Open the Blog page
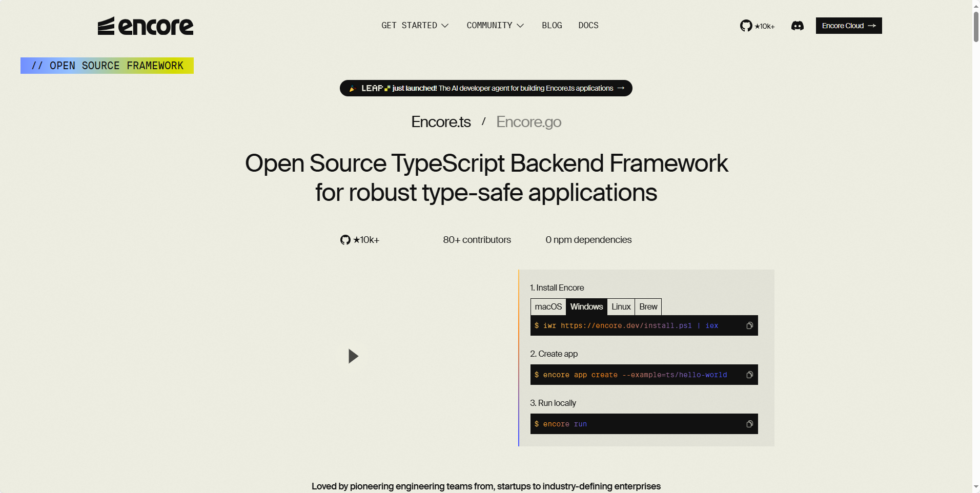The image size is (980, 493). pyautogui.click(x=552, y=26)
